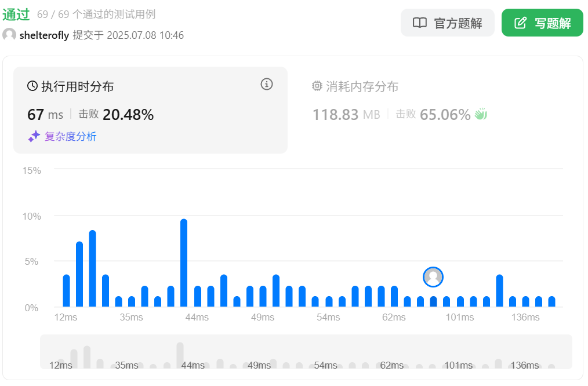
Task: Open shelterofly user profile link
Action: [44, 35]
